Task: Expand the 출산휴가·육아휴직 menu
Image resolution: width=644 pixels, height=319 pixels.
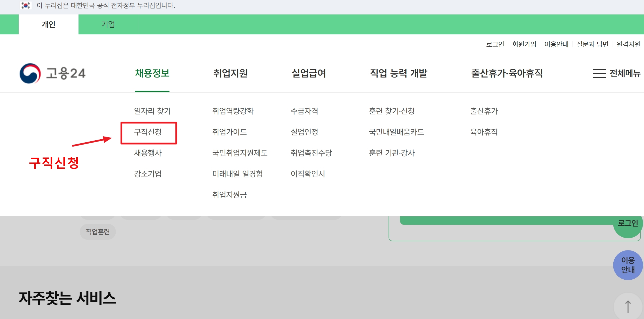Action: (x=507, y=73)
